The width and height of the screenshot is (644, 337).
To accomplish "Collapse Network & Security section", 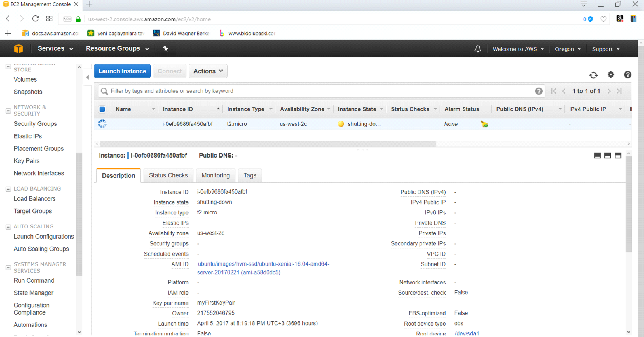I will pyautogui.click(x=8, y=111).
